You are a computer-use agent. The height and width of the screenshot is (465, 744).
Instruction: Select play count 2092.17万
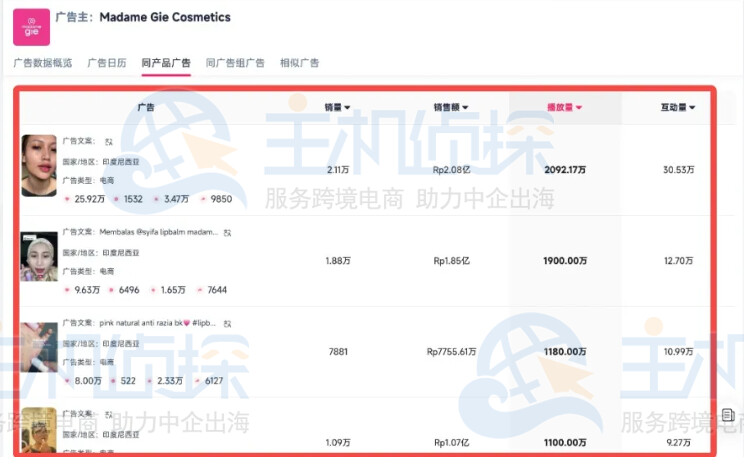point(565,169)
